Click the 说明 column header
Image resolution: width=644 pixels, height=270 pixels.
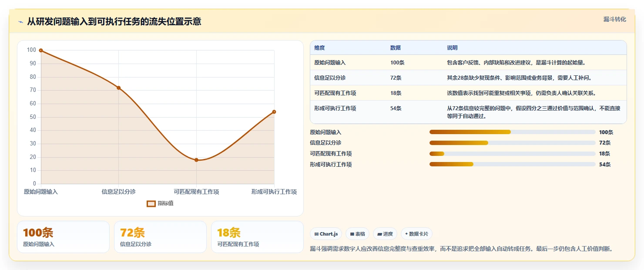pos(452,48)
